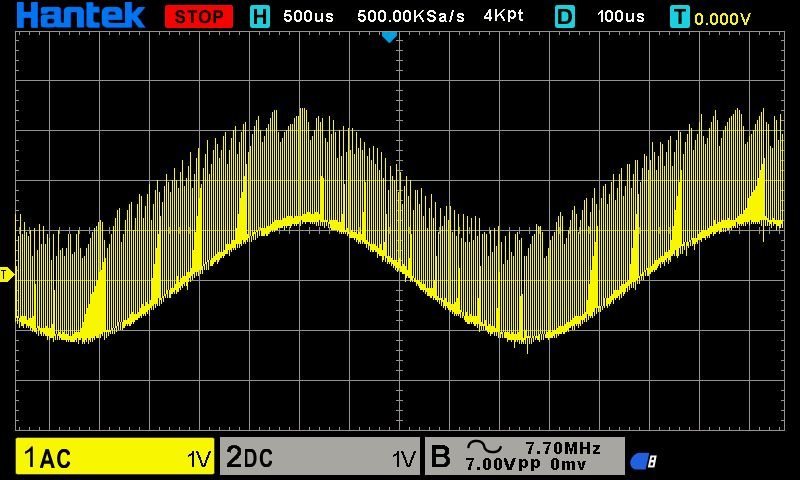
Task: Select the H horizontal timebase icon
Action: click(x=260, y=17)
